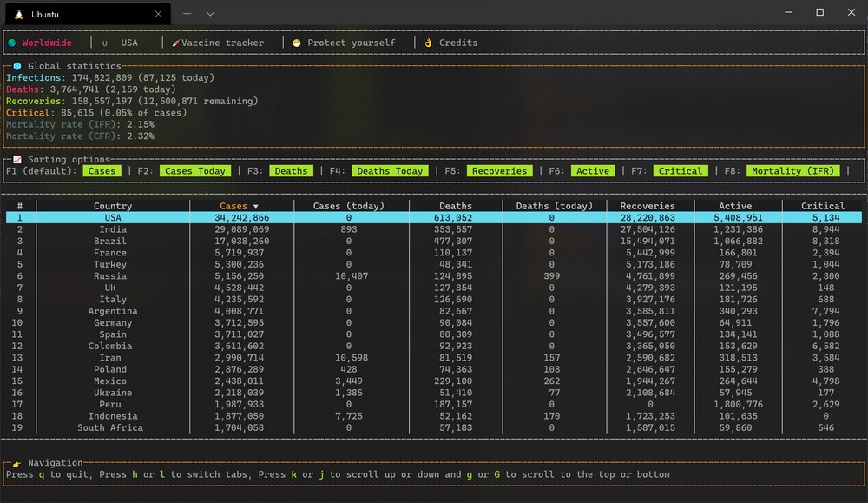Open the Credits tab
Viewport: 868px width, 503px height.
457,43
